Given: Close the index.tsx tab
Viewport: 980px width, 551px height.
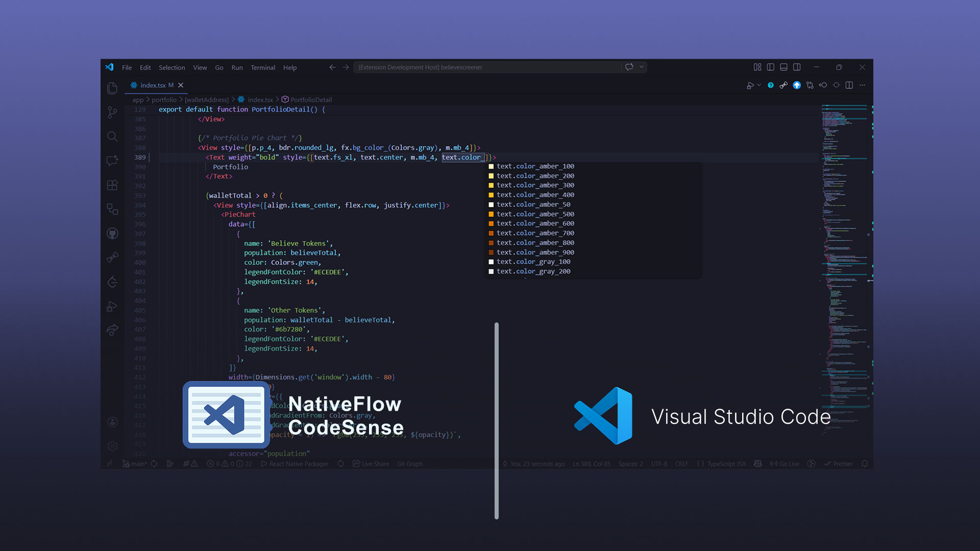Looking at the screenshot, I should [181, 85].
